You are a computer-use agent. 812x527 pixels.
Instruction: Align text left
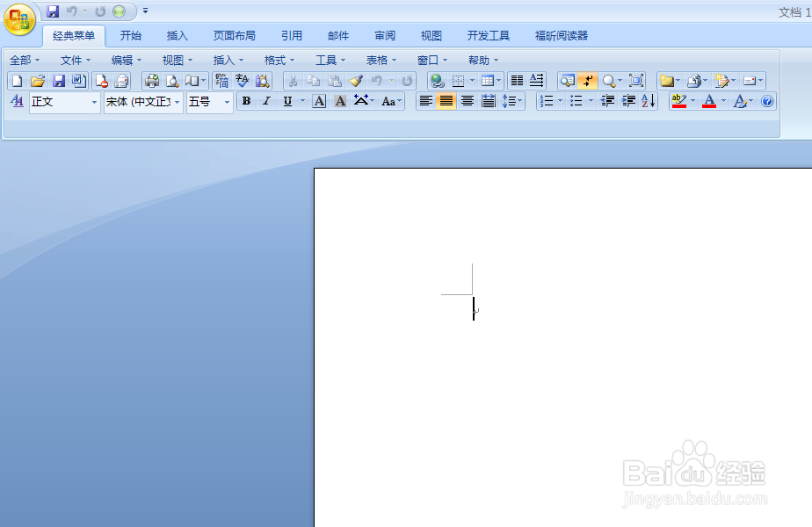[x=425, y=102]
